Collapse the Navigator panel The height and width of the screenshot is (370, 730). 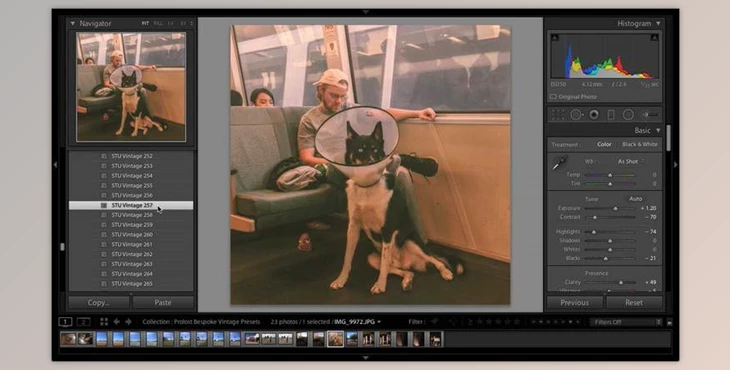click(73, 23)
